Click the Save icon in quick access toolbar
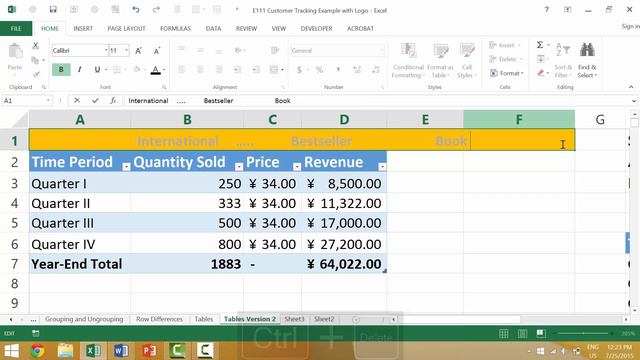 point(53,9)
